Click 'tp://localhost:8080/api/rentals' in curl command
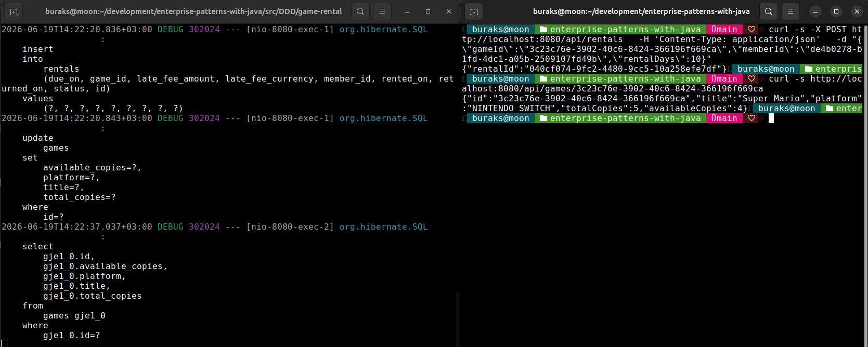The image size is (868, 347). point(542,39)
